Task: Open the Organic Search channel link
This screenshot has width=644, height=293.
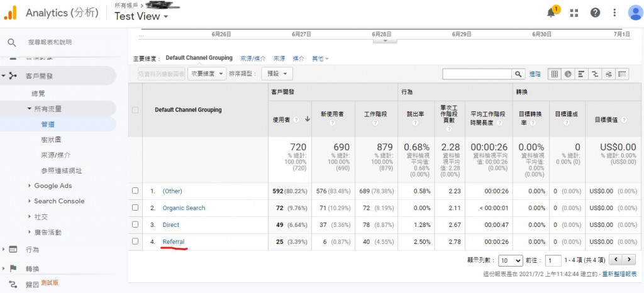Action: [184, 208]
